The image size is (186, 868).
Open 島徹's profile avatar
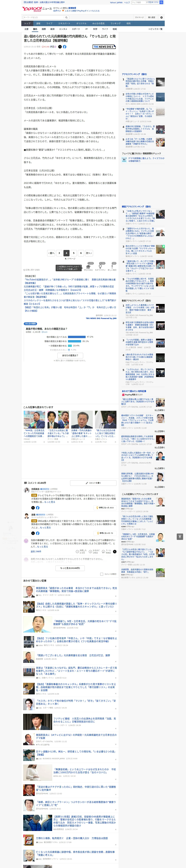tap(26, 516)
